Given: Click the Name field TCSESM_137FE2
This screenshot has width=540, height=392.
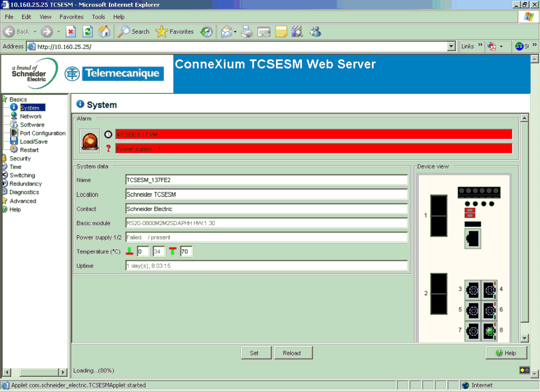Looking at the screenshot, I should pyautogui.click(x=267, y=180).
